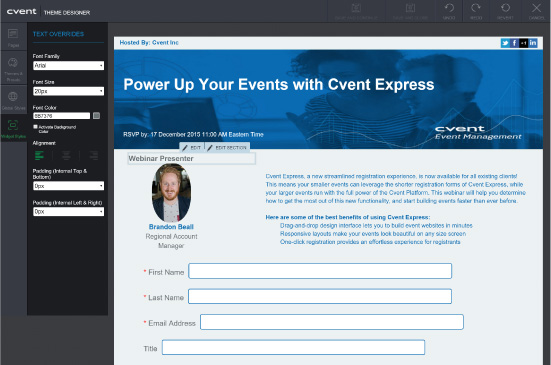Click the Cvent Event Management logo in banner
Screen dimensions: 551x365
pyautogui.click(x=478, y=133)
